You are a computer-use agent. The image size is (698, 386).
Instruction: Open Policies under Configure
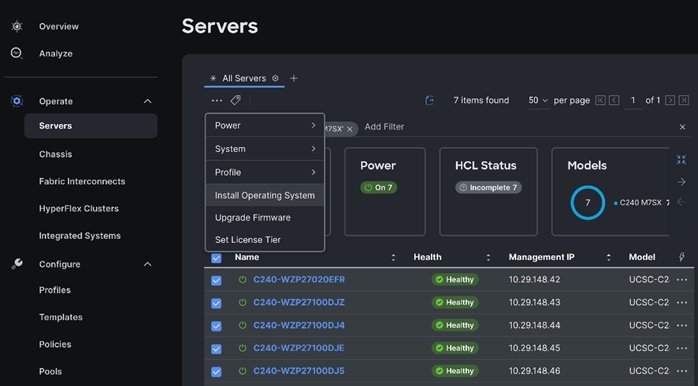55,345
